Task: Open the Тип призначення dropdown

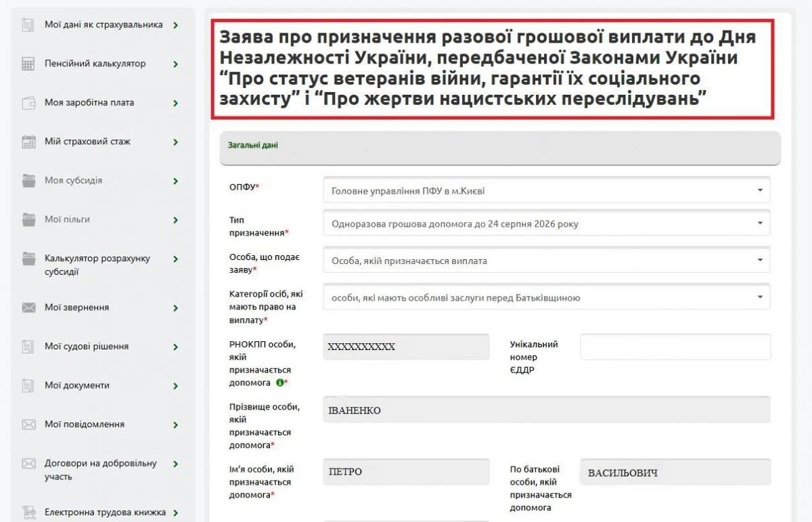Action: point(546,223)
